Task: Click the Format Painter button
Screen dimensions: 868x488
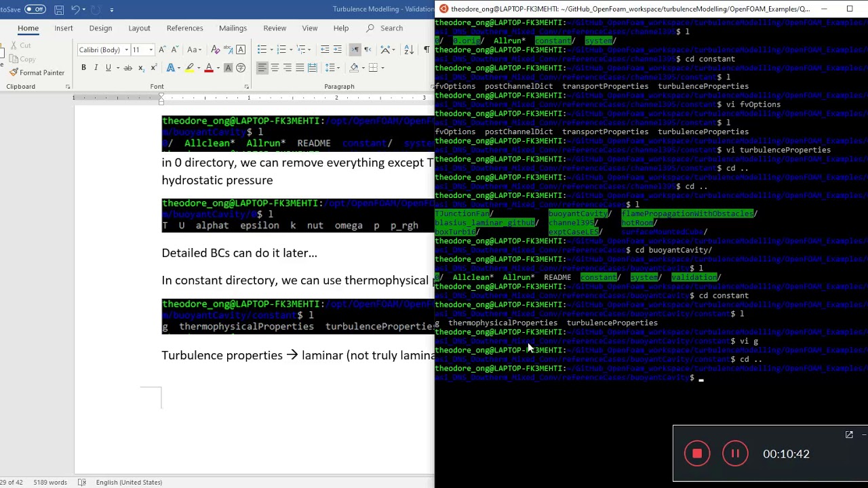Action: (x=37, y=73)
